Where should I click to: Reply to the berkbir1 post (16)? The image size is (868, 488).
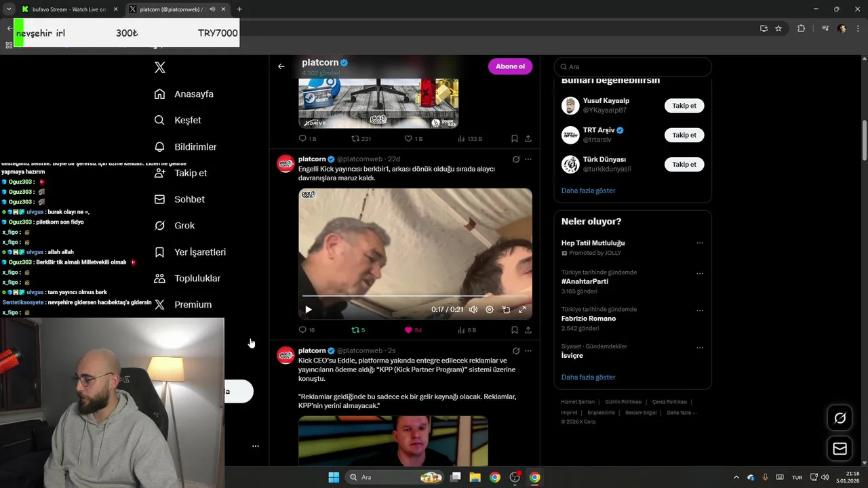[307, 330]
